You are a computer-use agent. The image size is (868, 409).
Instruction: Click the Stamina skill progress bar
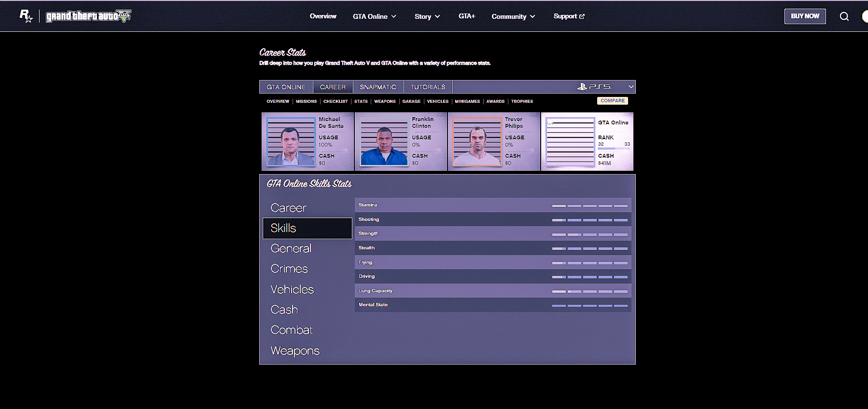point(589,205)
